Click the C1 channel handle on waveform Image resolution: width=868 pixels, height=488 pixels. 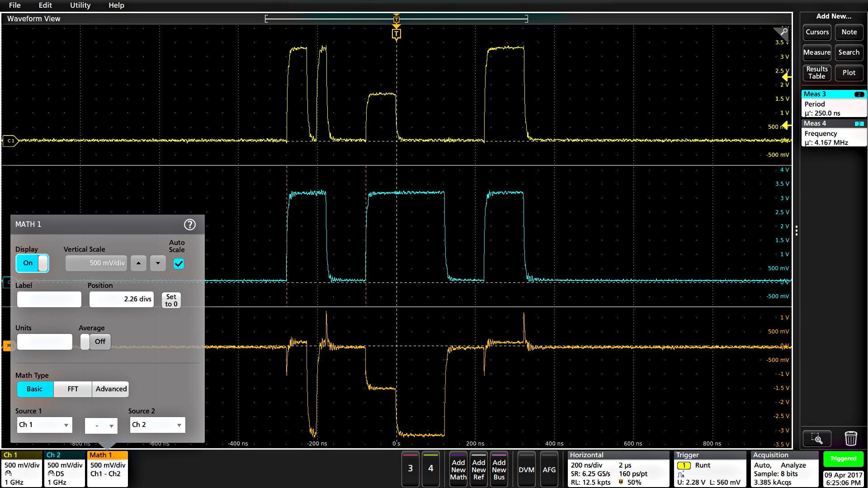point(10,141)
